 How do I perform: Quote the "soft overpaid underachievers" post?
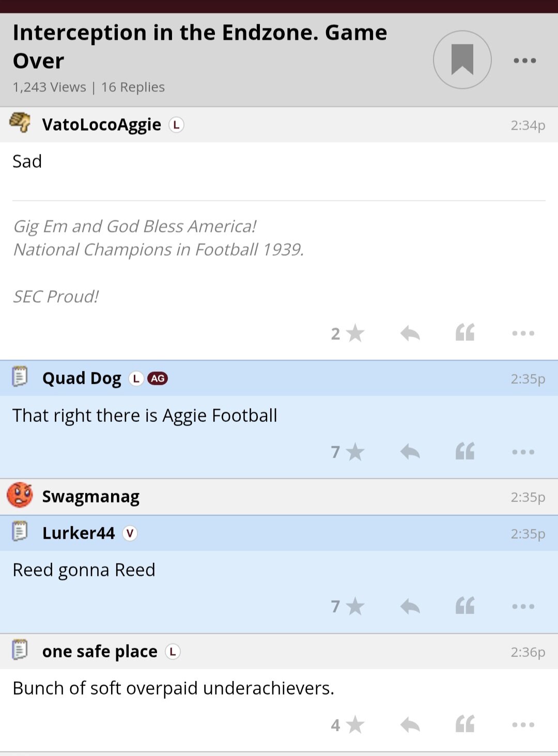465,724
